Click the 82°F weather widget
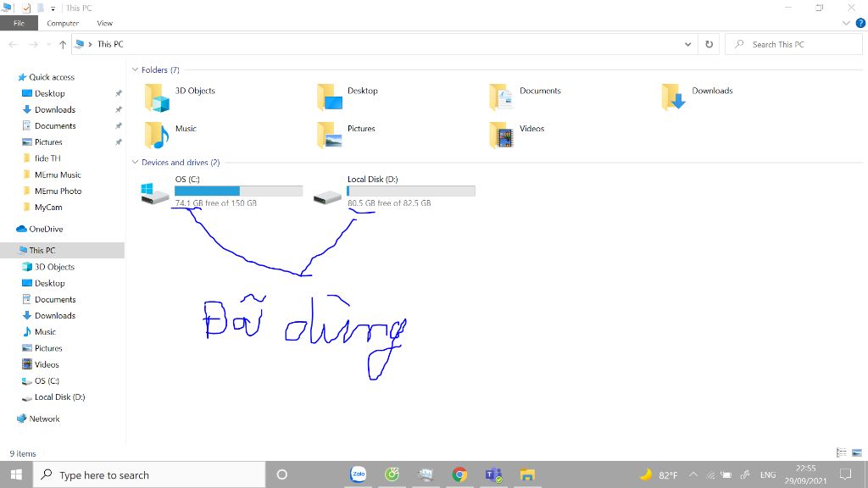The image size is (868, 488). pyautogui.click(x=658, y=474)
